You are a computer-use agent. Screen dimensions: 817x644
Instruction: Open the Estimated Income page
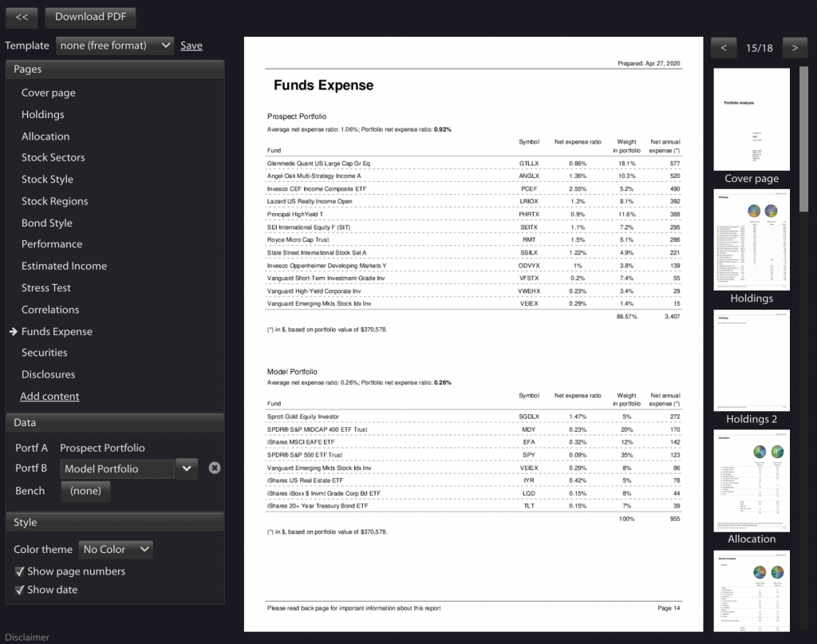click(x=64, y=266)
